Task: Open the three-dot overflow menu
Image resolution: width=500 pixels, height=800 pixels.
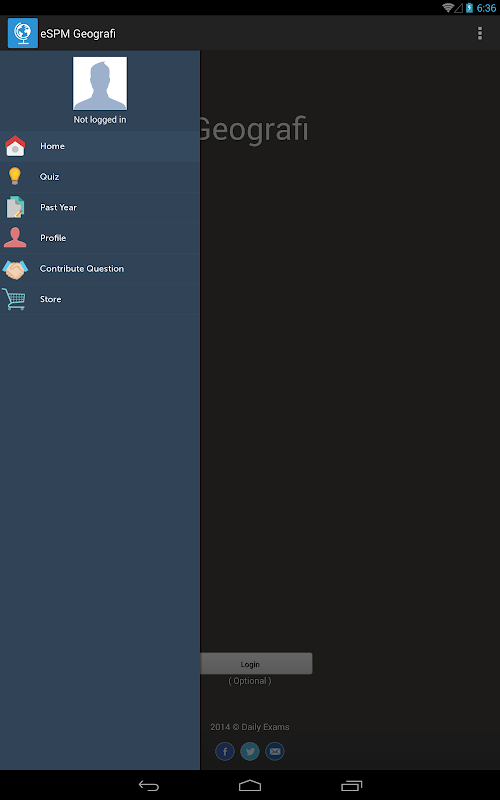Action: (480, 33)
